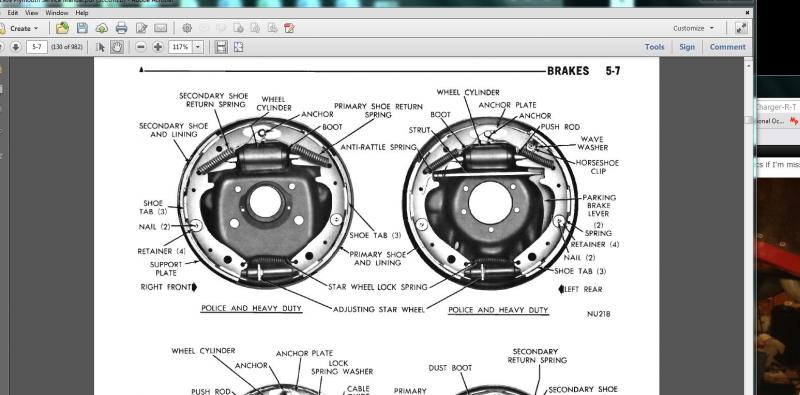Screen dimensions: 800x395
Task: Save the PDF with the floppy icon
Action: click(82, 28)
